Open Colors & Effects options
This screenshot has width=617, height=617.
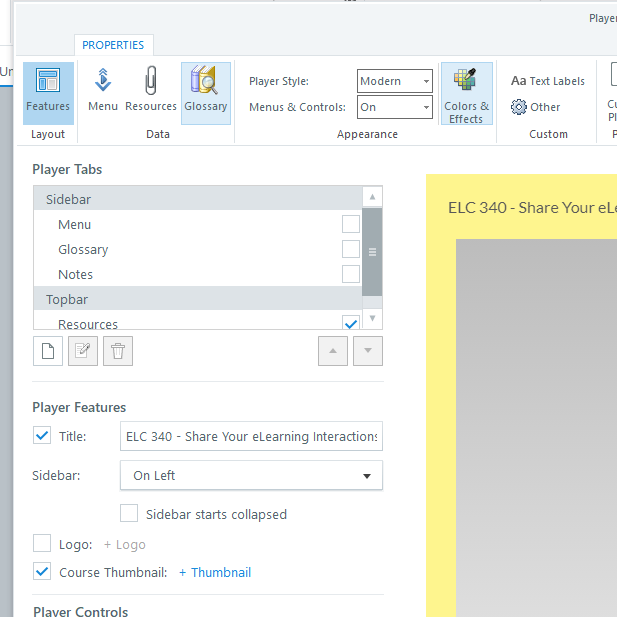tap(467, 93)
